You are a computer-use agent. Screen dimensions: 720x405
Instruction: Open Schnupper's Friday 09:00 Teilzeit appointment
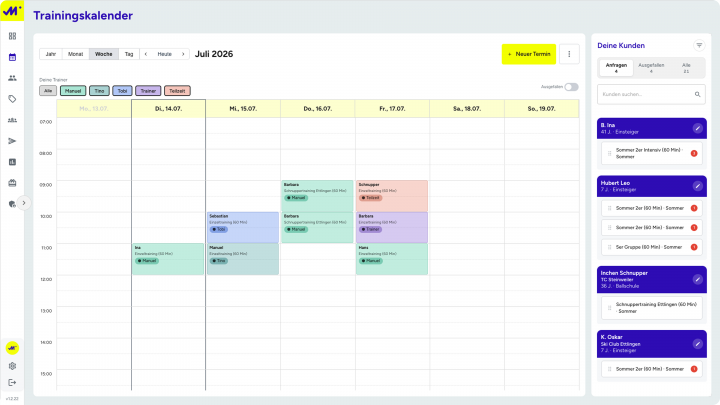(x=392, y=196)
